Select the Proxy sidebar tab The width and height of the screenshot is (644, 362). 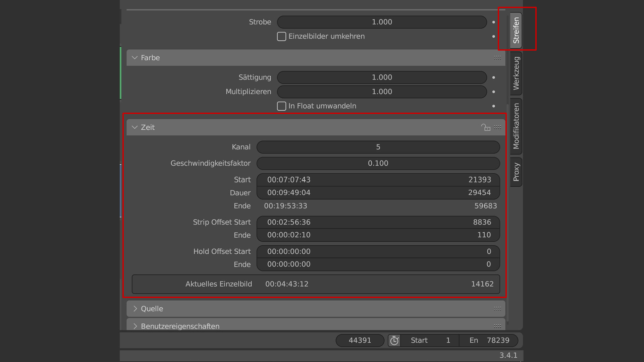[x=516, y=172]
